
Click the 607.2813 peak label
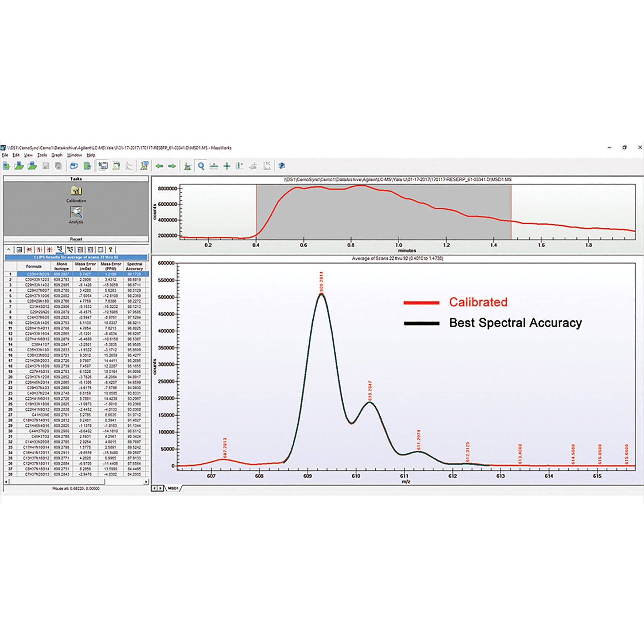(225, 448)
